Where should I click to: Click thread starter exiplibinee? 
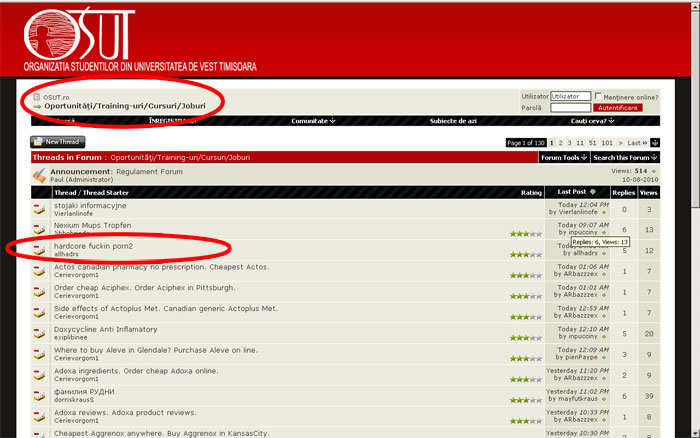click(71, 338)
